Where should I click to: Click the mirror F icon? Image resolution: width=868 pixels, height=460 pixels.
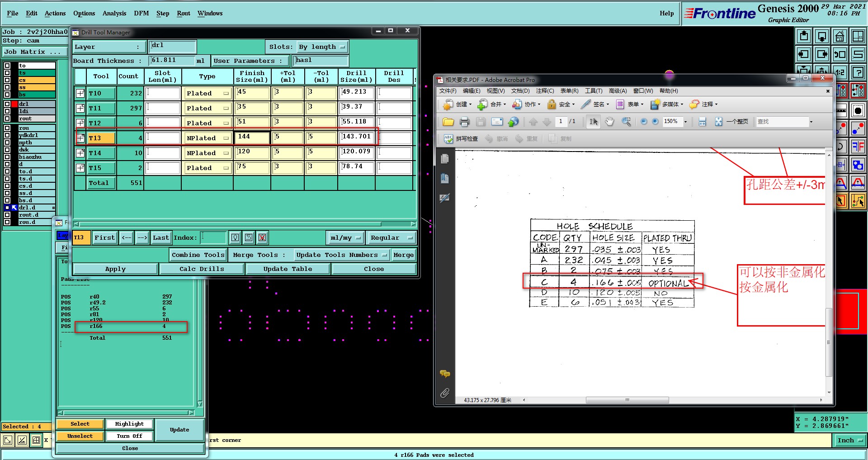point(858,147)
